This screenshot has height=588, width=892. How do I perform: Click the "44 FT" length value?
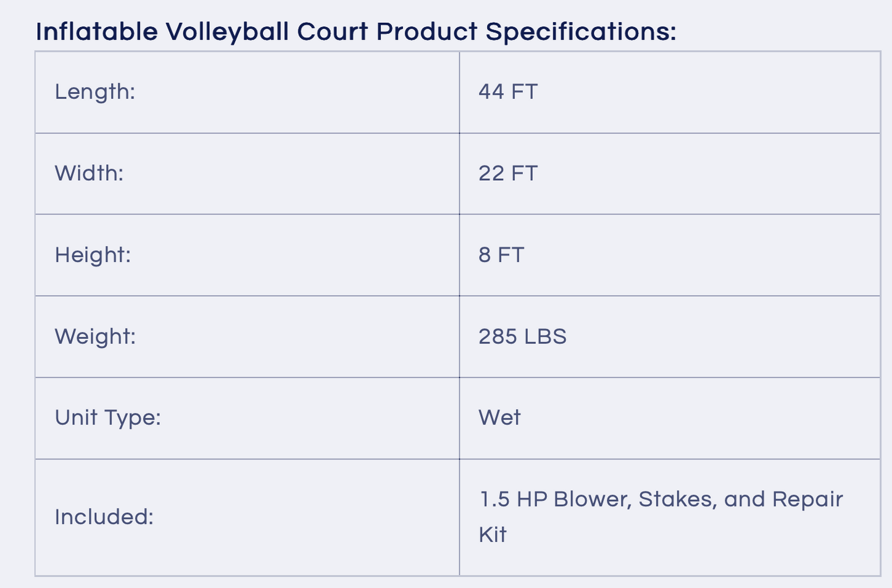(508, 92)
